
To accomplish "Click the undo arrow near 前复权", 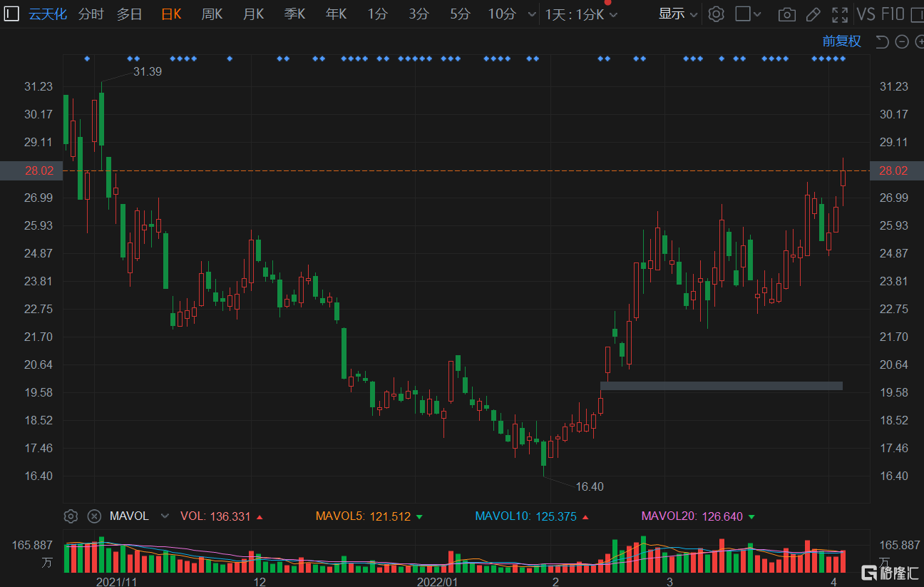I will pyautogui.click(x=882, y=41).
